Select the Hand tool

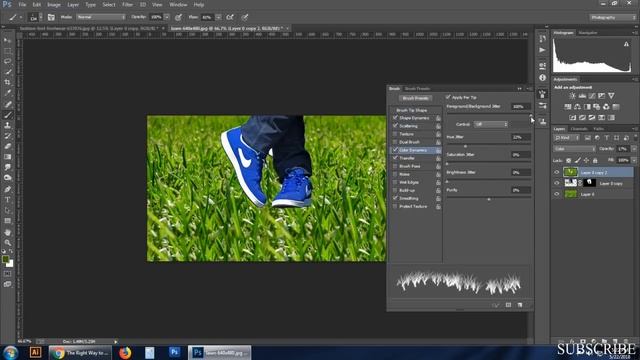click(x=7, y=232)
